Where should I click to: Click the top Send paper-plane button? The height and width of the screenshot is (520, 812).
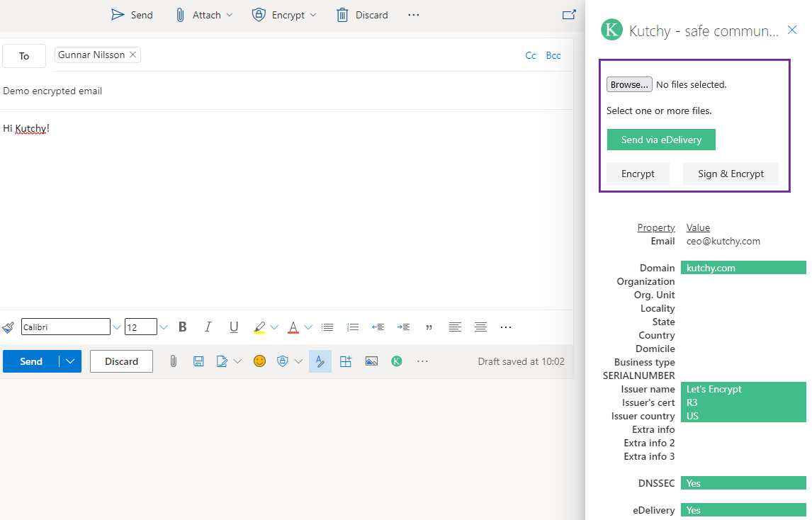pyautogui.click(x=132, y=15)
